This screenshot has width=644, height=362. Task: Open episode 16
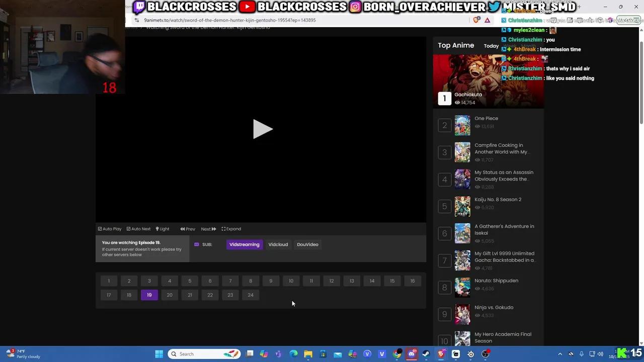coord(413,281)
